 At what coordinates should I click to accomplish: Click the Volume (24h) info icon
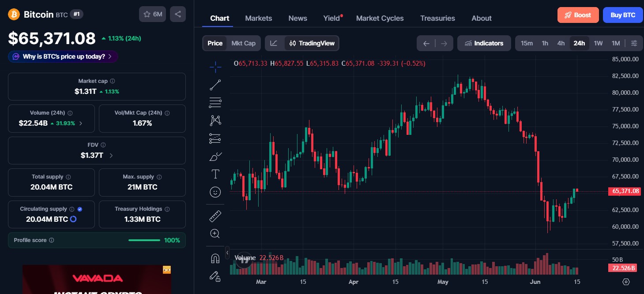[x=70, y=113]
